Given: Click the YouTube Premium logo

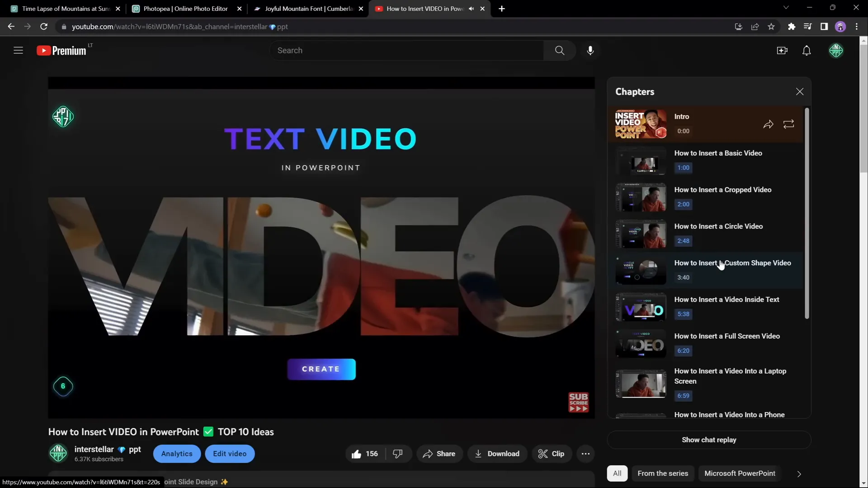Looking at the screenshot, I should pos(62,50).
